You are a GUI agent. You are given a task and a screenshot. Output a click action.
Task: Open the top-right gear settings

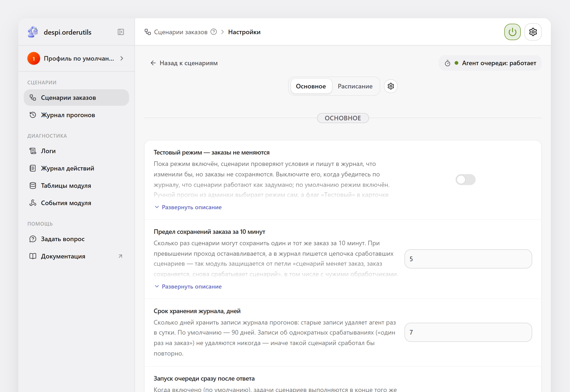pos(533,32)
